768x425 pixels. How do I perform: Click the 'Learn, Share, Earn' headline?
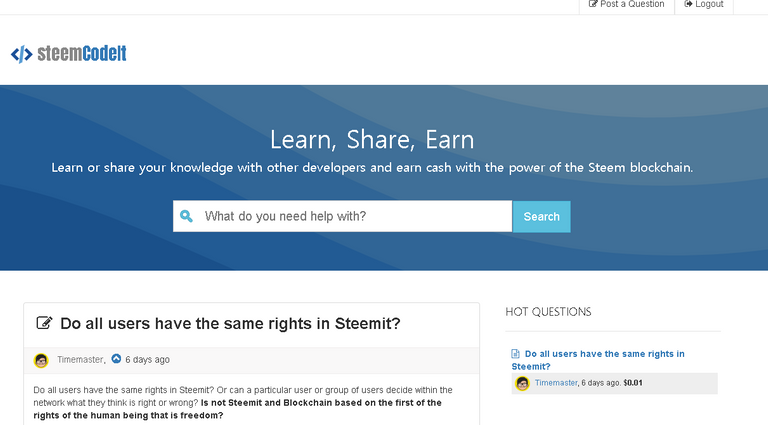(372, 139)
